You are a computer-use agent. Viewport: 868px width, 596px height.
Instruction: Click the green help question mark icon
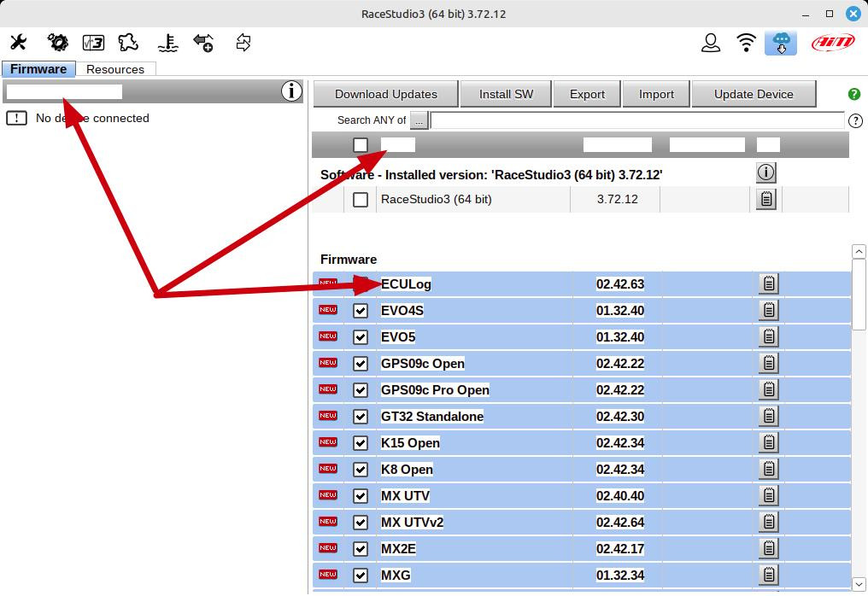click(x=854, y=94)
